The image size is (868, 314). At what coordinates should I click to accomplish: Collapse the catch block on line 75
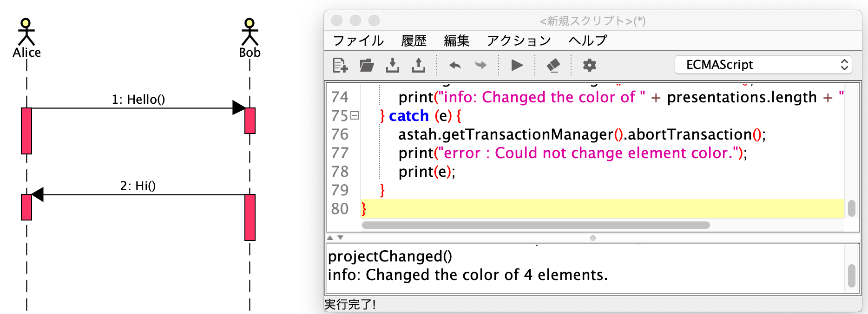click(355, 116)
